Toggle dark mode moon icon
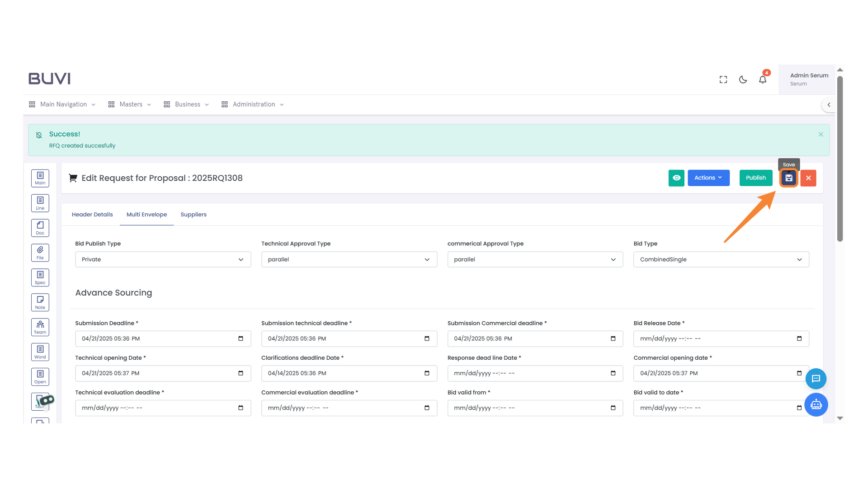Viewport: 868px width, 488px height. click(x=743, y=80)
